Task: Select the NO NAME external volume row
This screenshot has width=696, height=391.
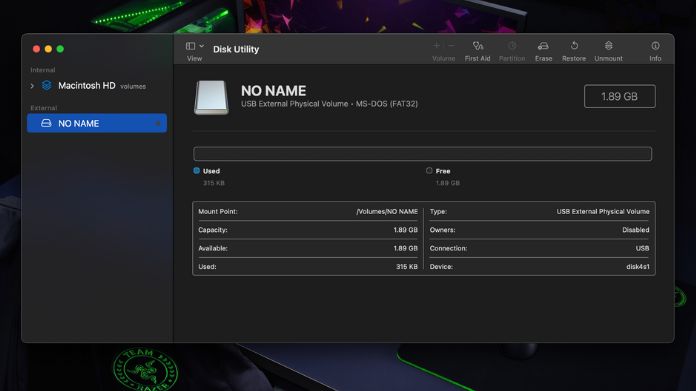Action: coord(97,123)
